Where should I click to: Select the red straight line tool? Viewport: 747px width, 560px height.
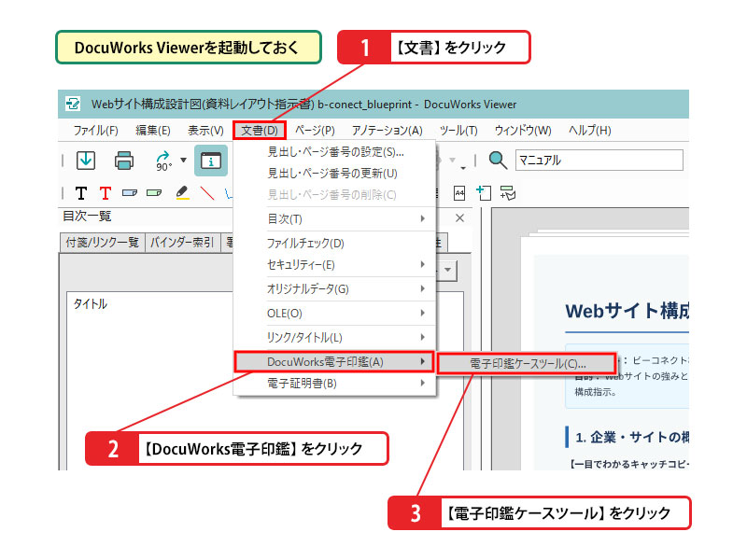click(207, 193)
